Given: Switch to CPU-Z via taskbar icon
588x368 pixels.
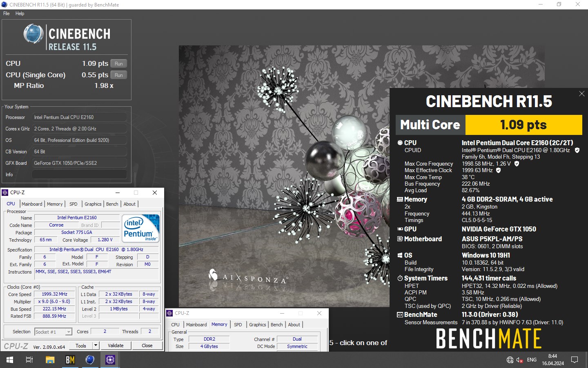Looking at the screenshot, I should tap(110, 360).
